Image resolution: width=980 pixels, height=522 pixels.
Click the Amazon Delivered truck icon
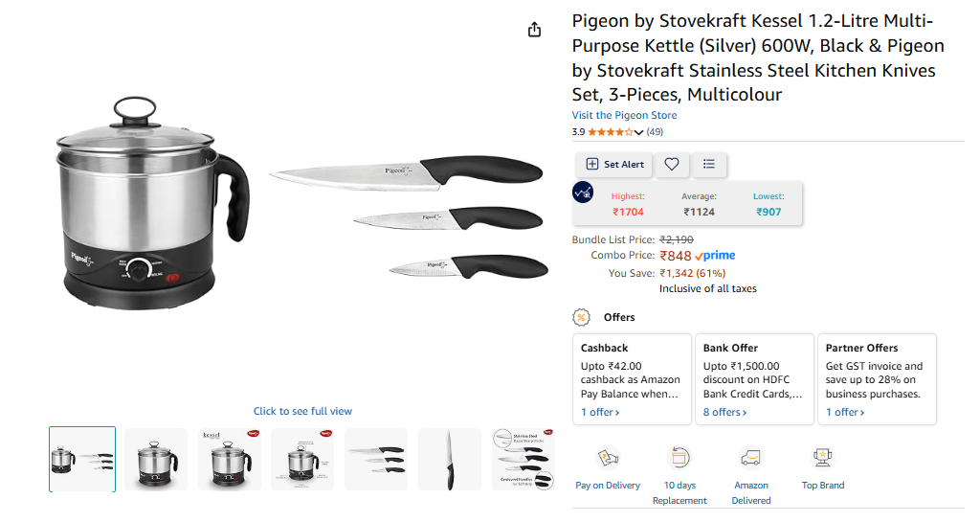click(751, 458)
